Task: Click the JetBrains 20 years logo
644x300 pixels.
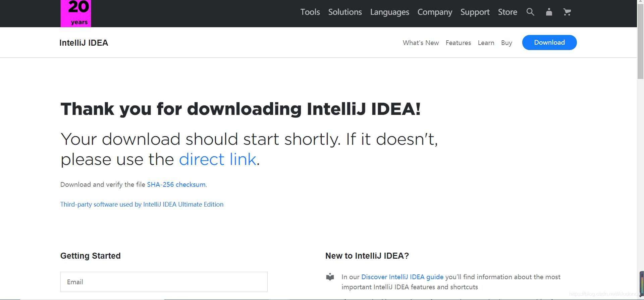Action: coord(76,13)
